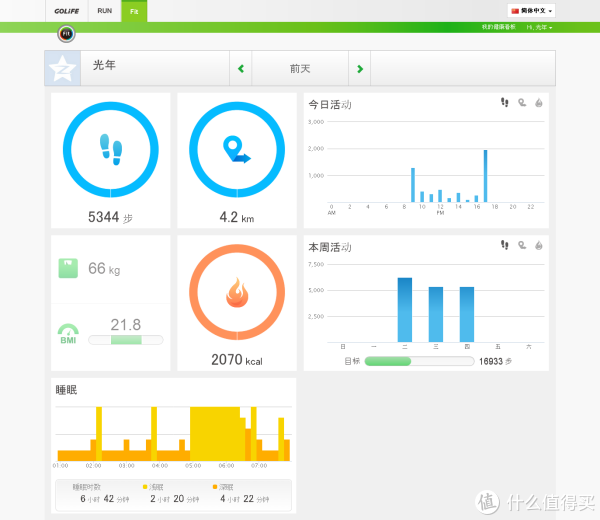The width and height of the screenshot is (600, 520).
Task: Go to previous day with left arrow
Action: (240, 69)
